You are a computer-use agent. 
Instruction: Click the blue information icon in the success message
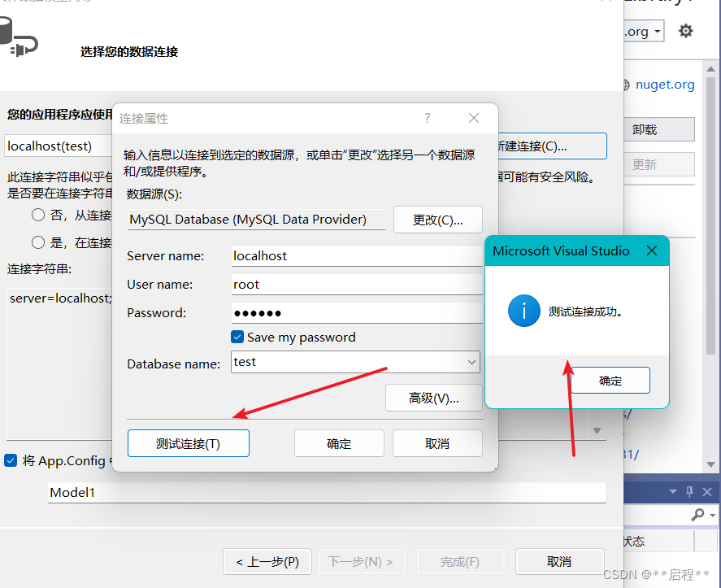pos(523,310)
